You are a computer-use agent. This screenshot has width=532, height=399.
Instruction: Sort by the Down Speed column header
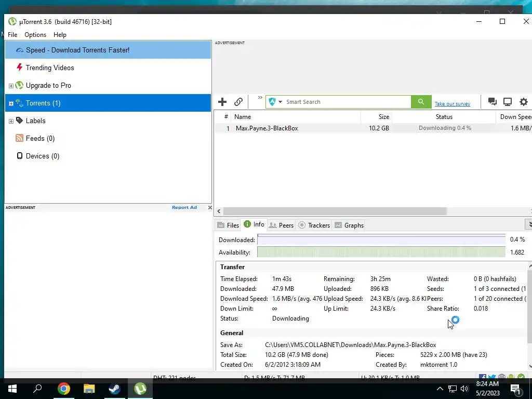click(x=515, y=117)
